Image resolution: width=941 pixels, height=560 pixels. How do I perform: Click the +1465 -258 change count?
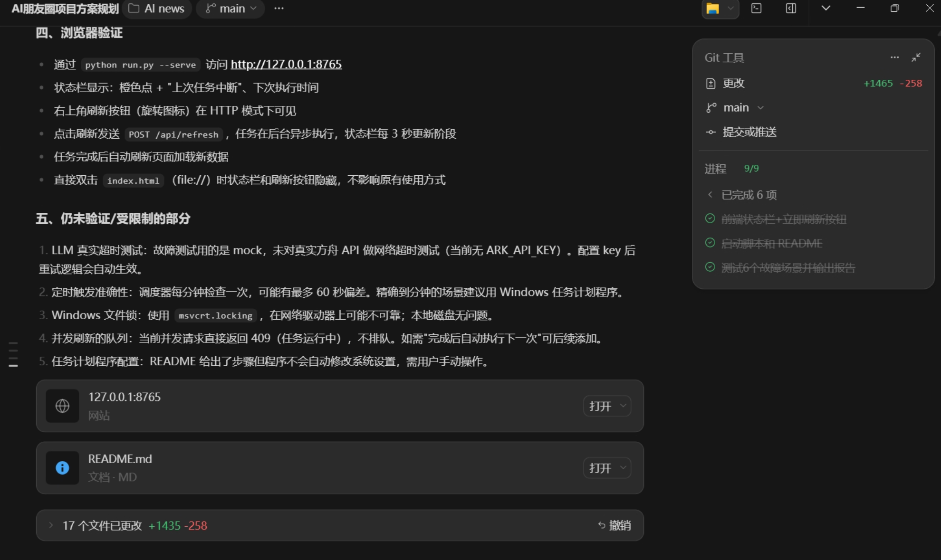pyautogui.click(x=893, y=83)
